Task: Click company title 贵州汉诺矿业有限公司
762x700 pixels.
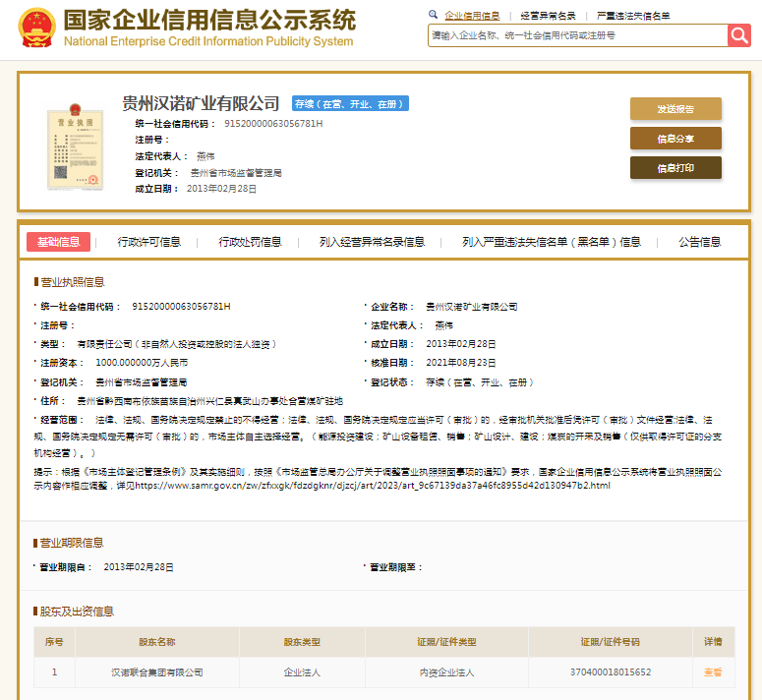Action: (x=201, y=103)
